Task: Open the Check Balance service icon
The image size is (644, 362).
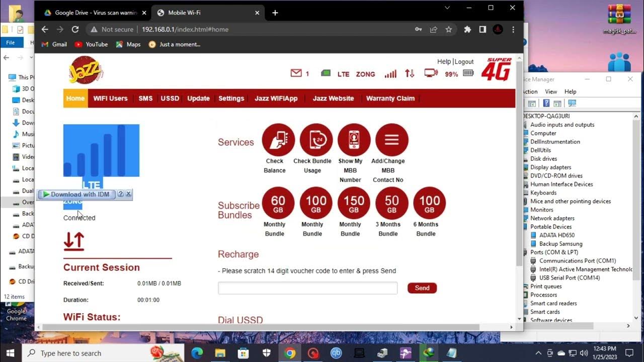Action: point(277,140)
